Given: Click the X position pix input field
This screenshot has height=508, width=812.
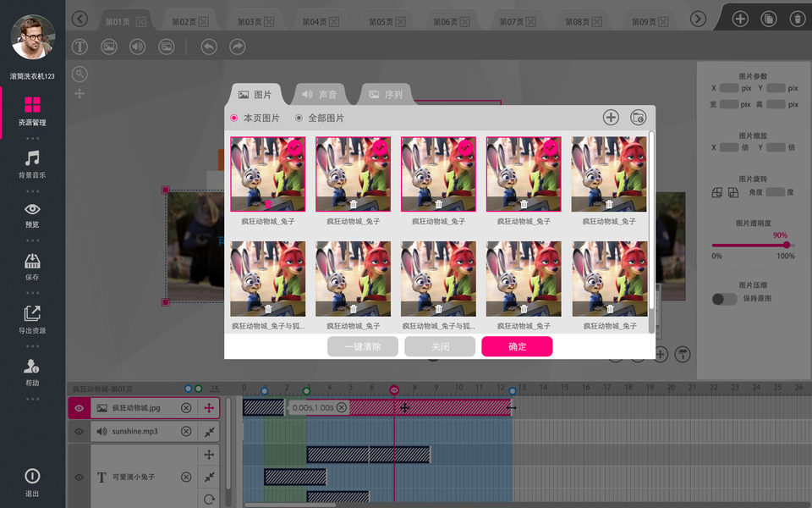Looking at the screenshot, I should point(729,88).
